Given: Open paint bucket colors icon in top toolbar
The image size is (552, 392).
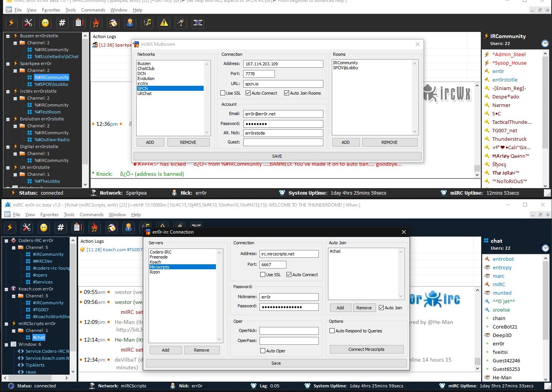Looking at the screenshot, I should click(113, 23).
